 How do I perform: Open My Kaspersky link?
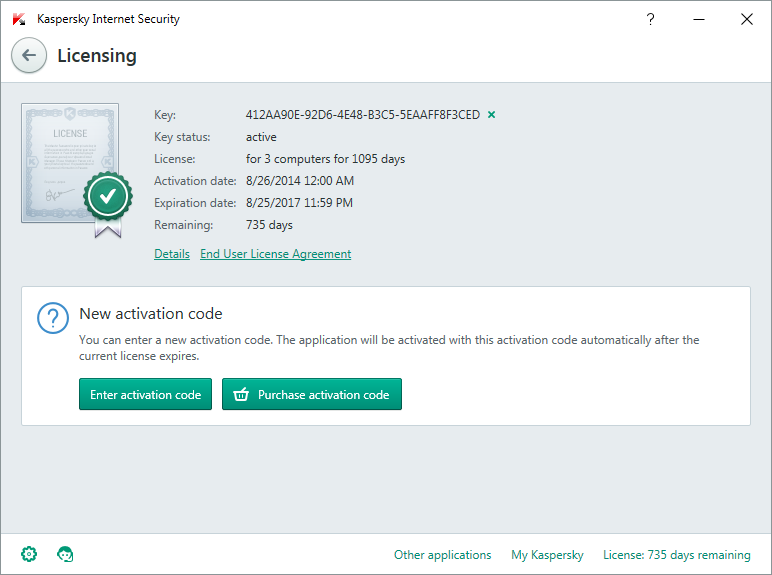coord(547,555)
